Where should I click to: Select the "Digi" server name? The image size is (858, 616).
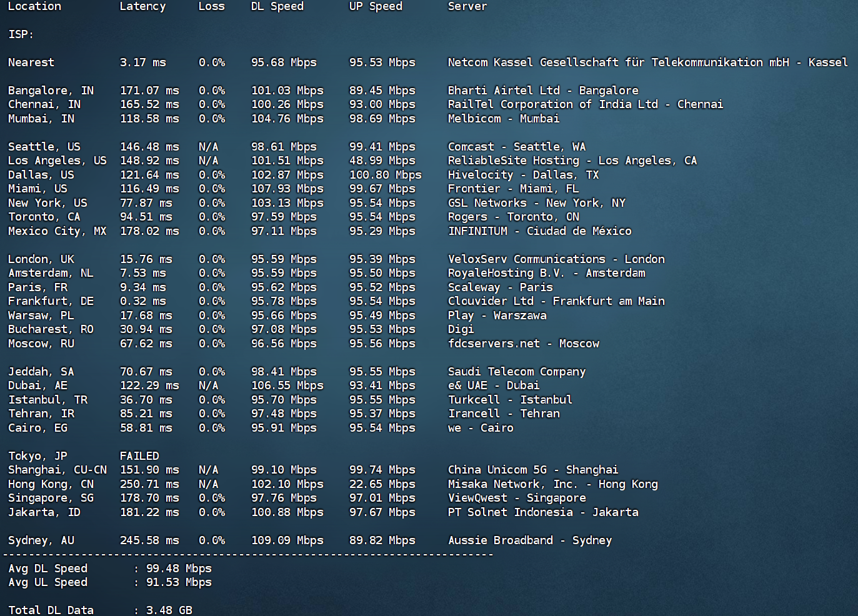click(x=461, y=329)
